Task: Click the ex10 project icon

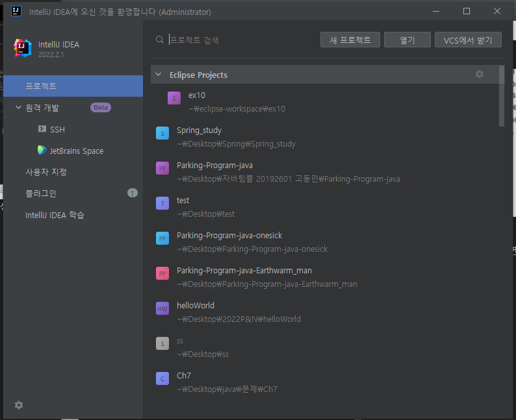Action: (174, 98)
